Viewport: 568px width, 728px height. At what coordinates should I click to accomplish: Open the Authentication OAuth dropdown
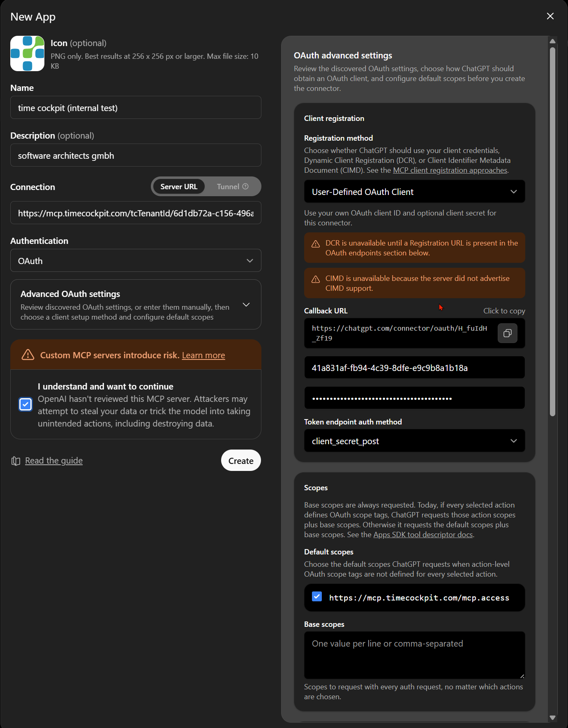pos(136,260)
